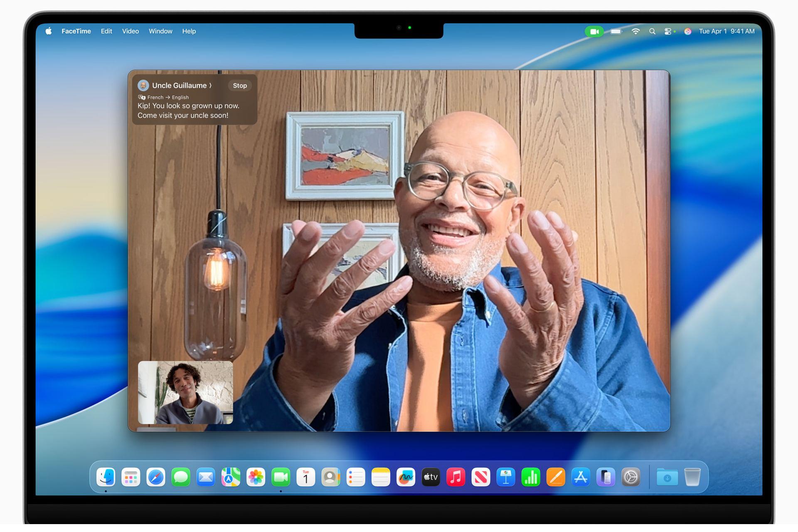Open date and time notification panel

pyautogui.click(x=727, y=31)
